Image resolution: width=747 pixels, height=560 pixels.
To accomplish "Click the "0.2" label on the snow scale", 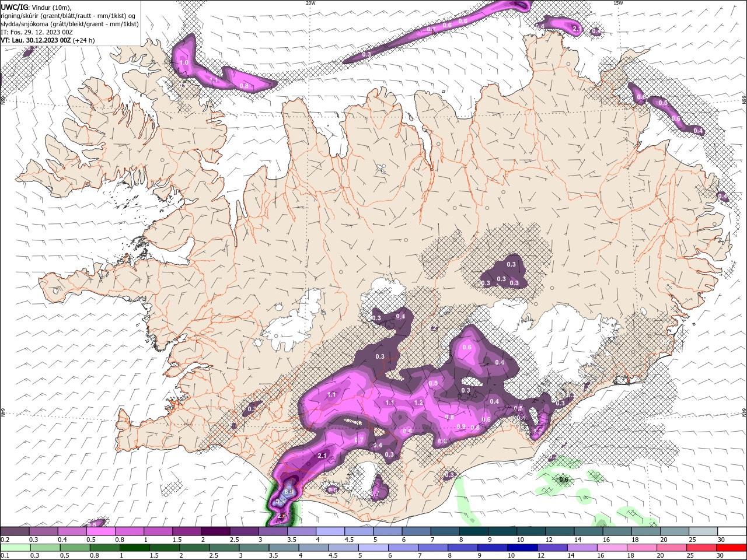I will [5, 540].
